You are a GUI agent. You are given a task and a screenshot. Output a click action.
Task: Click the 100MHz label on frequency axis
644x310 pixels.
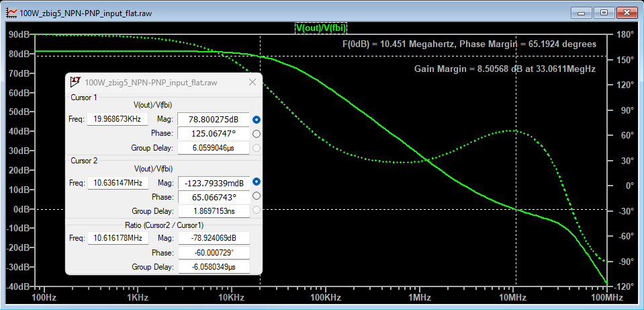click(x=608, y=297)
